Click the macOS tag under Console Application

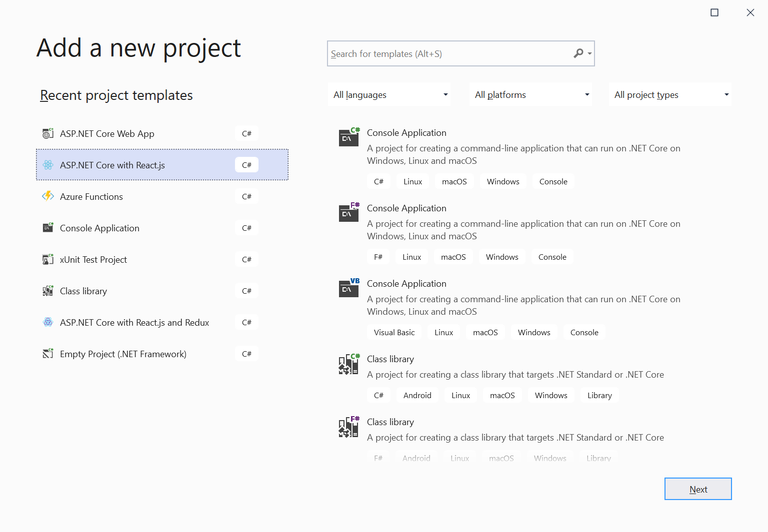[454, 181]
